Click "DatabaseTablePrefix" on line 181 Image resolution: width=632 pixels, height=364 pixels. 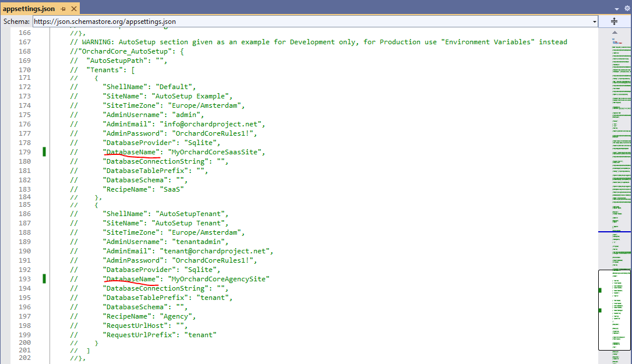point(146,171)
